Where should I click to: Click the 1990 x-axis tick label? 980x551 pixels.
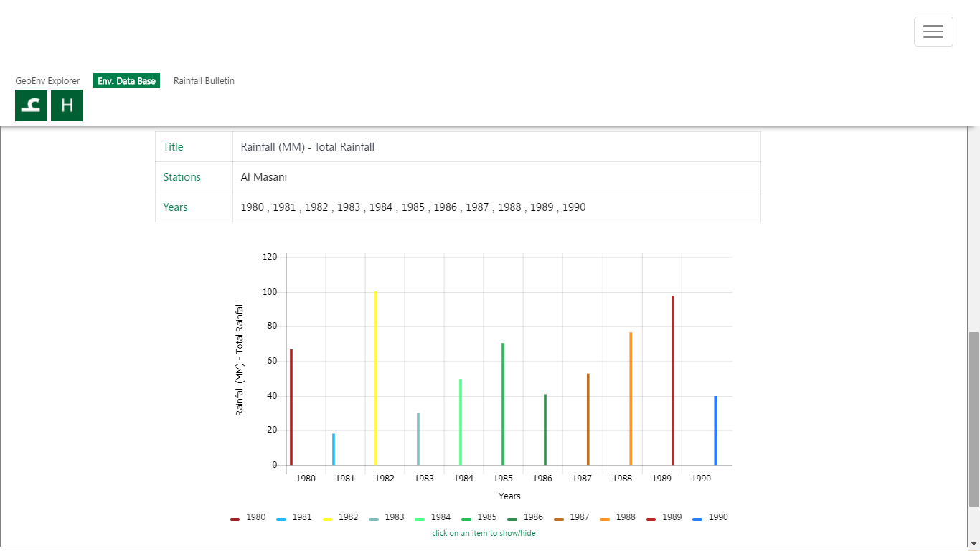701,479
